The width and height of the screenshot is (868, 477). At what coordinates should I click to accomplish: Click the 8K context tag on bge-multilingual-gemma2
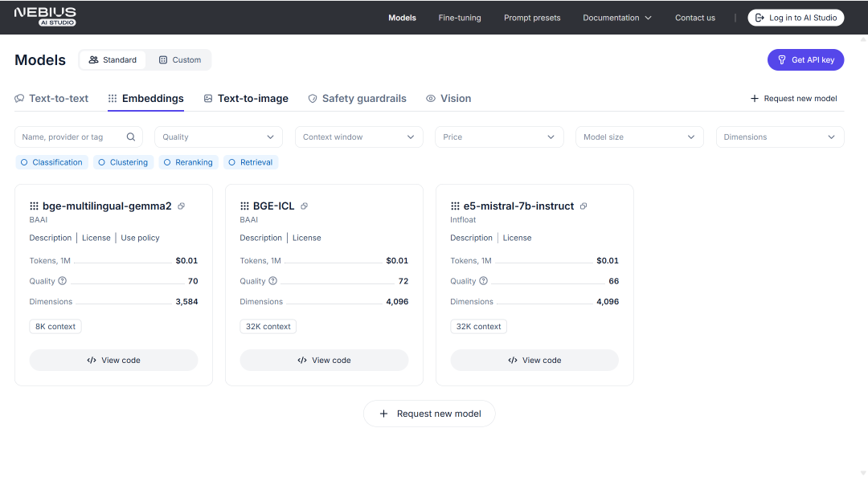pos(55,327)
